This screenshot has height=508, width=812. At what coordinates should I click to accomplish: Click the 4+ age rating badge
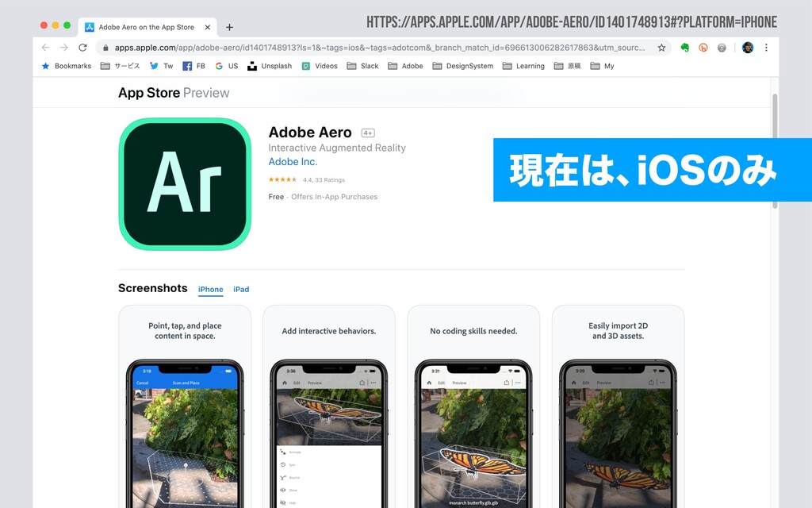coord(368,133)
